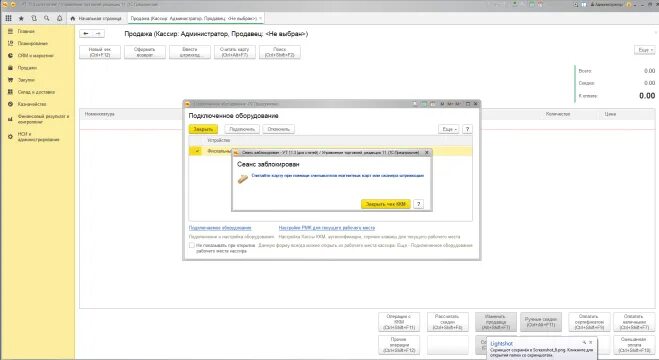Open CRM и маркетинг section
Screen dimensions: 659x360
point(36,55)
